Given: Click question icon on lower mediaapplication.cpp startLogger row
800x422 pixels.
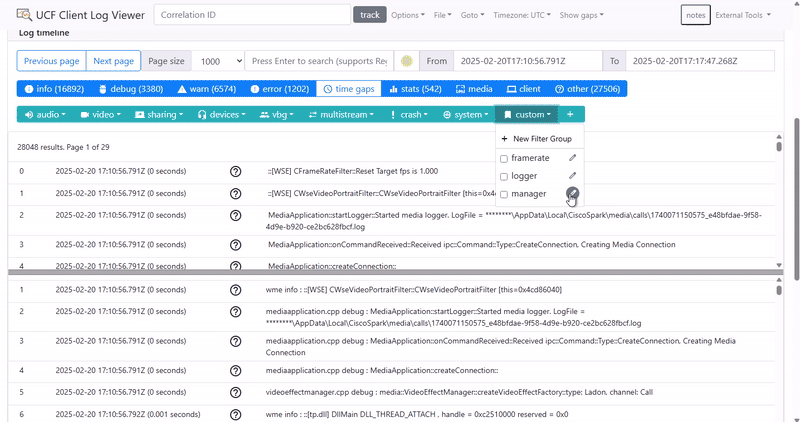Looking at the screenshot, I should click(x=235, y=311).
